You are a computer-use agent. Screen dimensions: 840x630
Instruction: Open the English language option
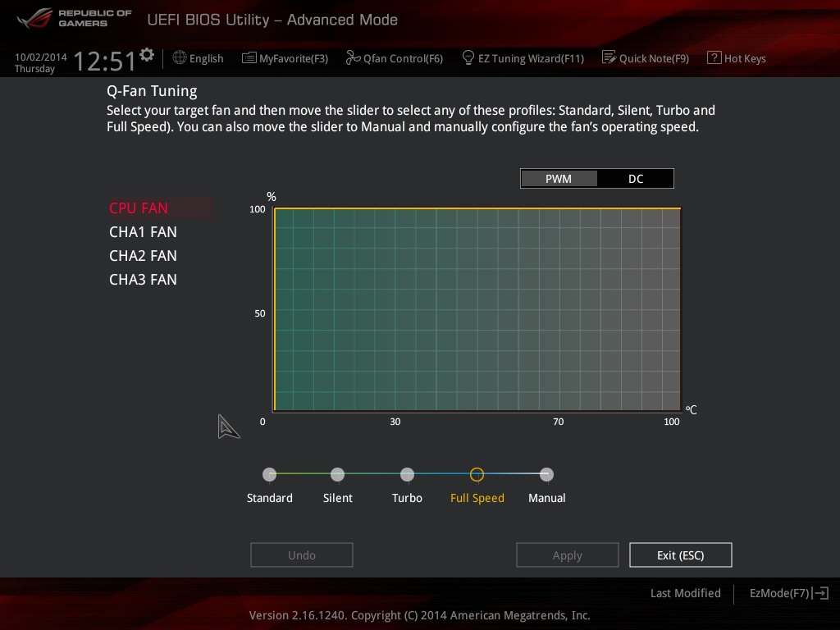206,58
